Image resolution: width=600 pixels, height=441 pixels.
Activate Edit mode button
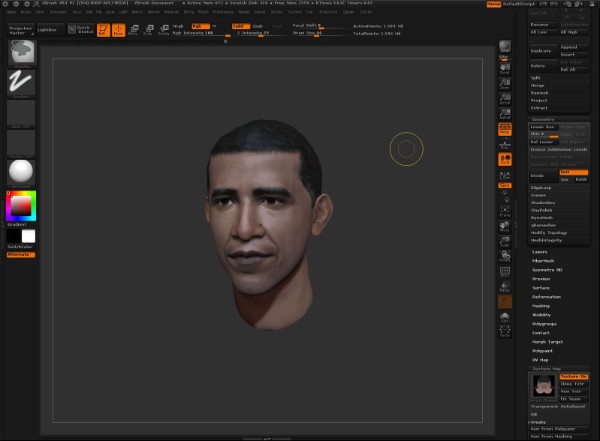point(103,30)
